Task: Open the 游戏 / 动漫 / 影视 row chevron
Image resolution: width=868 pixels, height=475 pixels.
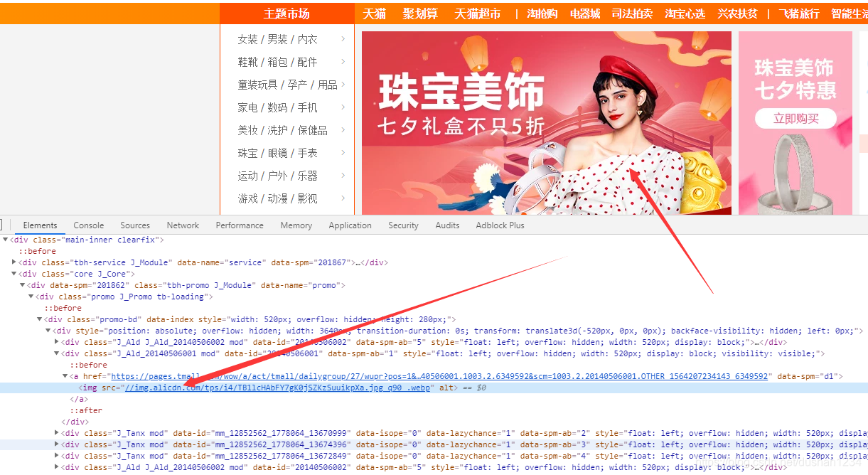Action: (343, 198)
